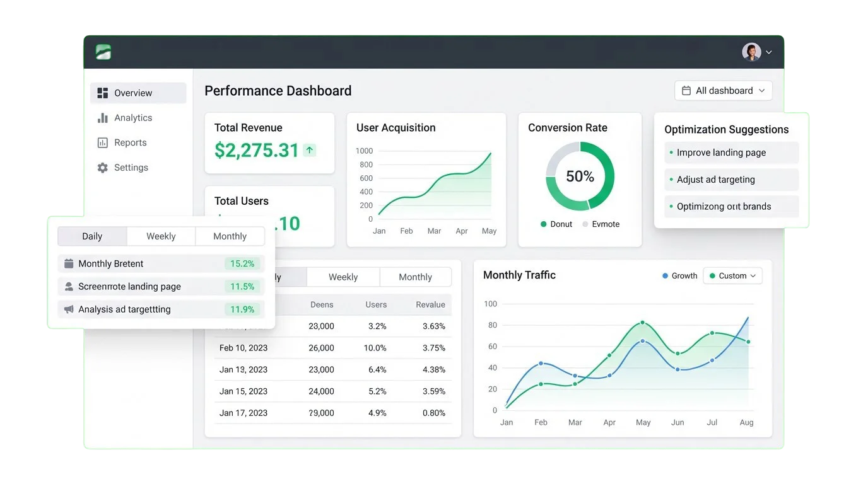Screen dimensions: 868x484
Task: Open the user profile avatar
Action: 751,52
